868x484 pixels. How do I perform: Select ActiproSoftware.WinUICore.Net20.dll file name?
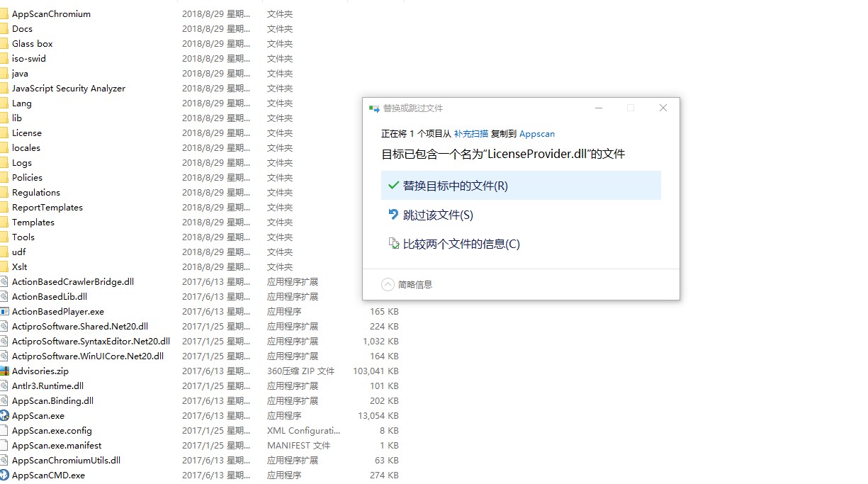88,356
